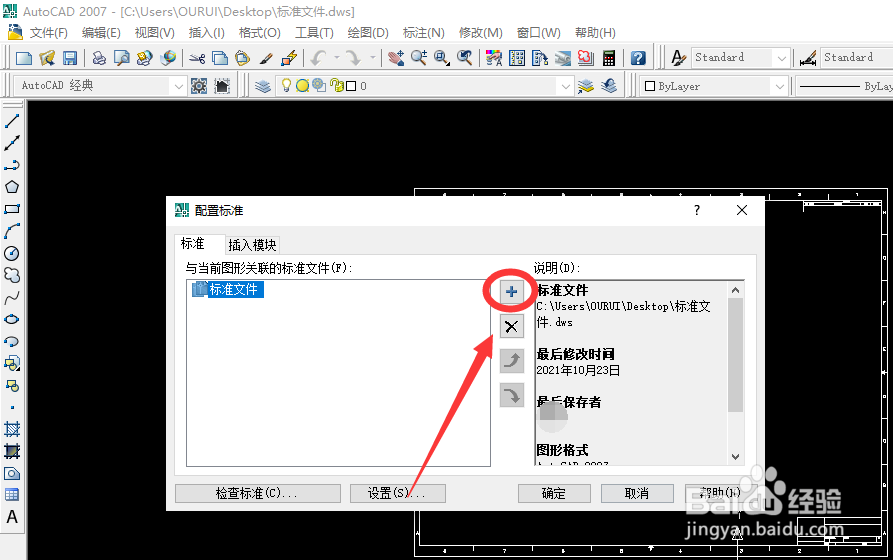
Task: Open the Text Style manager icon
Action: pyautogui.click(x=678, y=58)
